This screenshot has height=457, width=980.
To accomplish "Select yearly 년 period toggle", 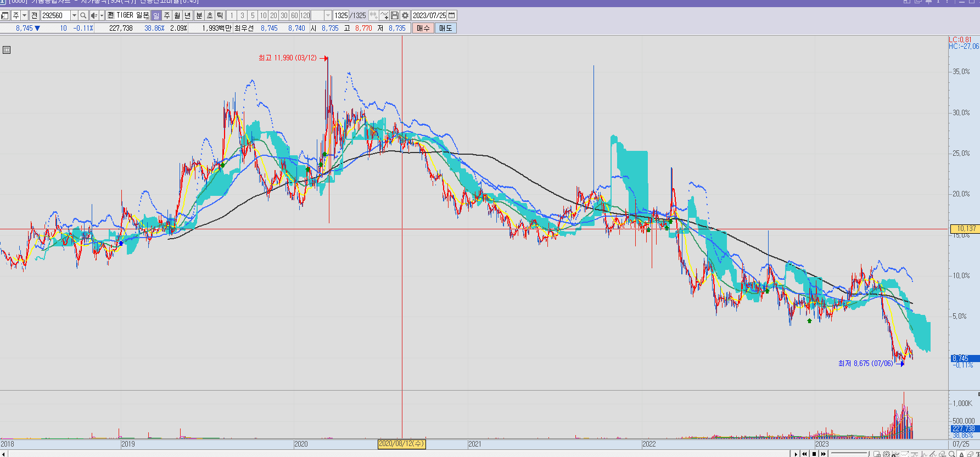I will 188,15.
